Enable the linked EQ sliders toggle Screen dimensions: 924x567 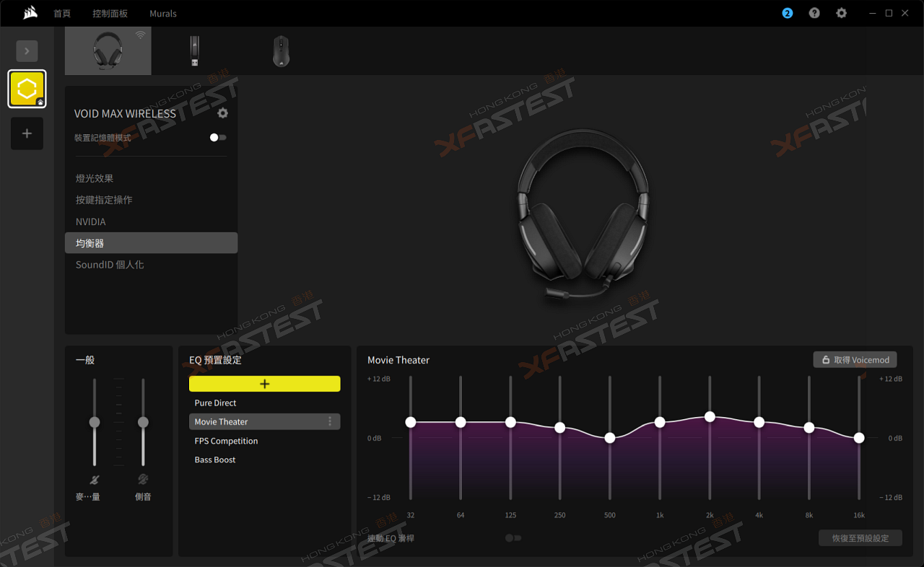tap(513, 538)
